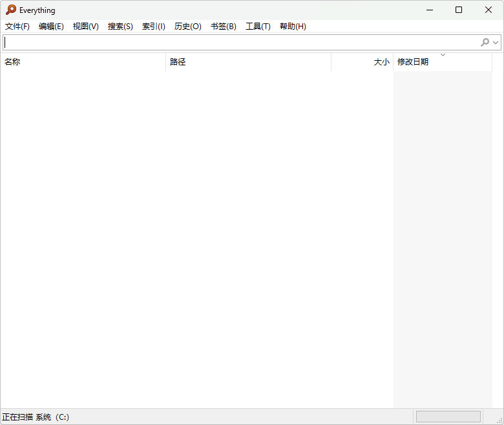The width and height of the screenshot is (504, 425).
Task: Open the 帮助(H) menu
Action: (293, 27)
